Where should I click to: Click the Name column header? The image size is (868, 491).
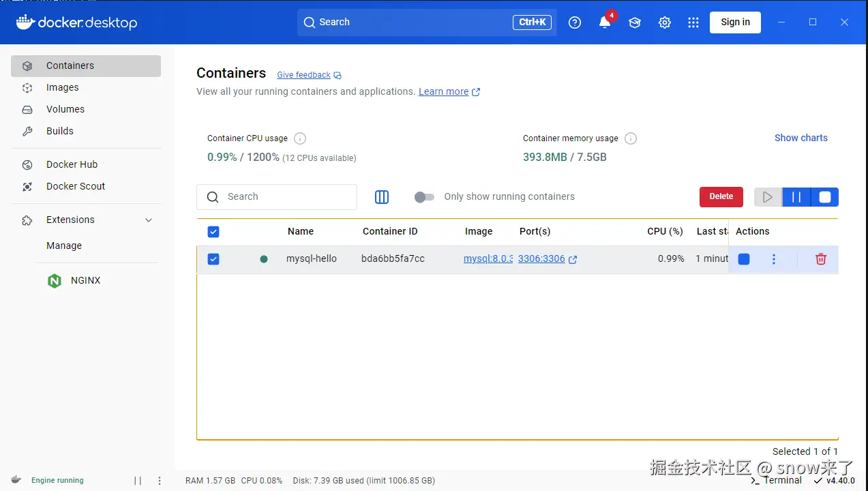tap(301, 232)
